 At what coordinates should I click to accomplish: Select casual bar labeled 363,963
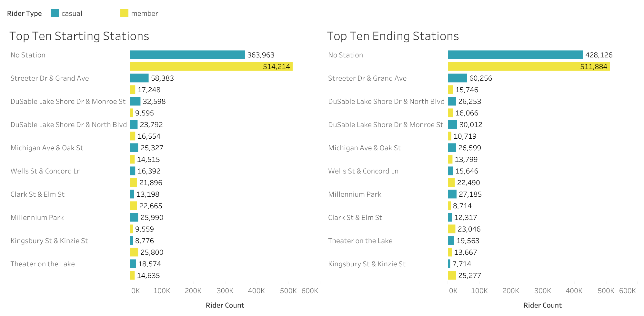pyautogui.click(x=187, y=55)
